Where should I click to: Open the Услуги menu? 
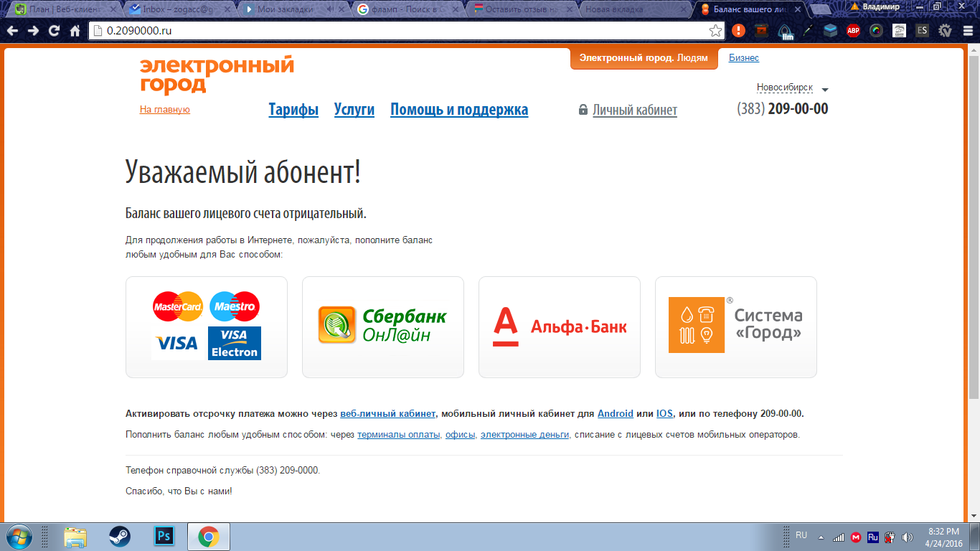click(354, 110)
